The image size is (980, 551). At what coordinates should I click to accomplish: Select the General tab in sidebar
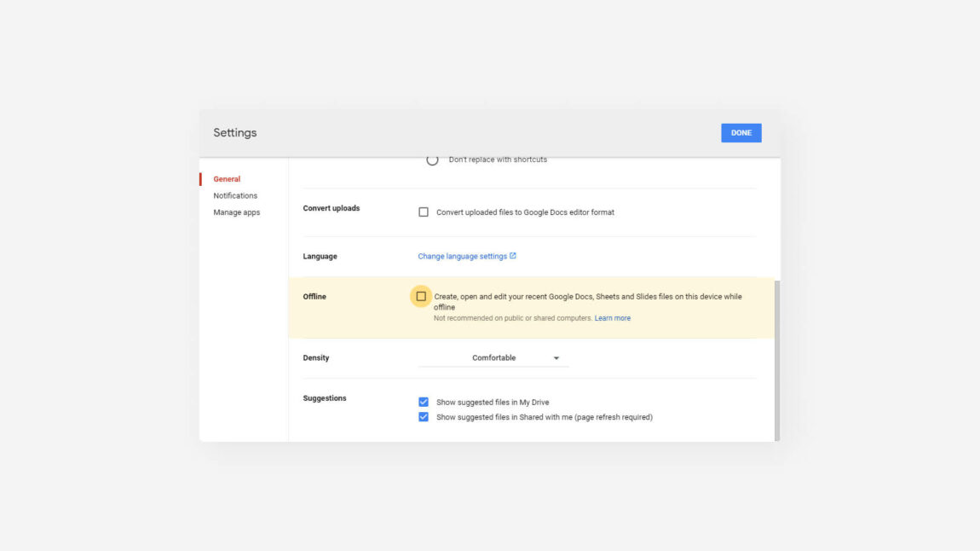(x=227, y=178)
